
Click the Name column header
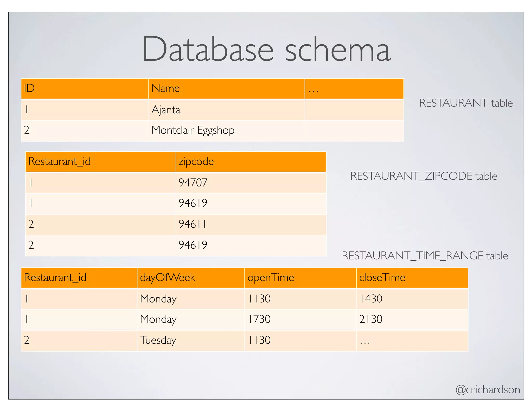coord(165,88)
